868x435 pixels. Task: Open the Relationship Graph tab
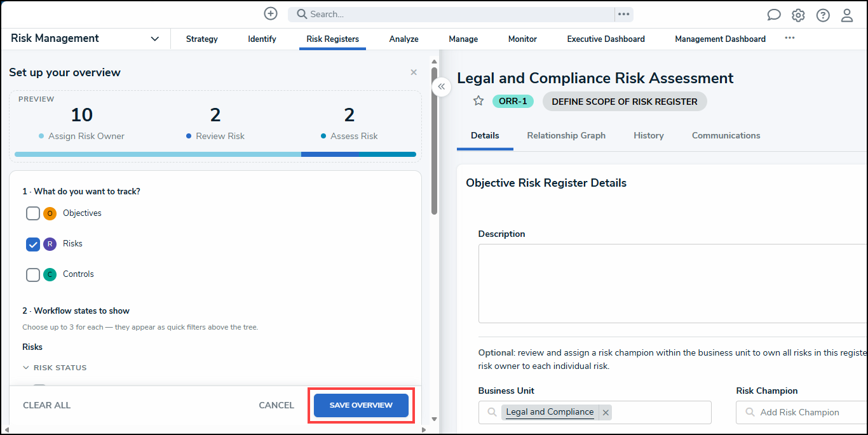[566, 135]
